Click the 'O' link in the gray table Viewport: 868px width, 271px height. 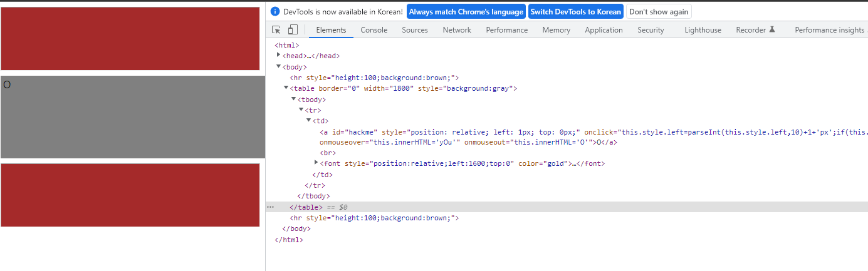pos(7,84)
